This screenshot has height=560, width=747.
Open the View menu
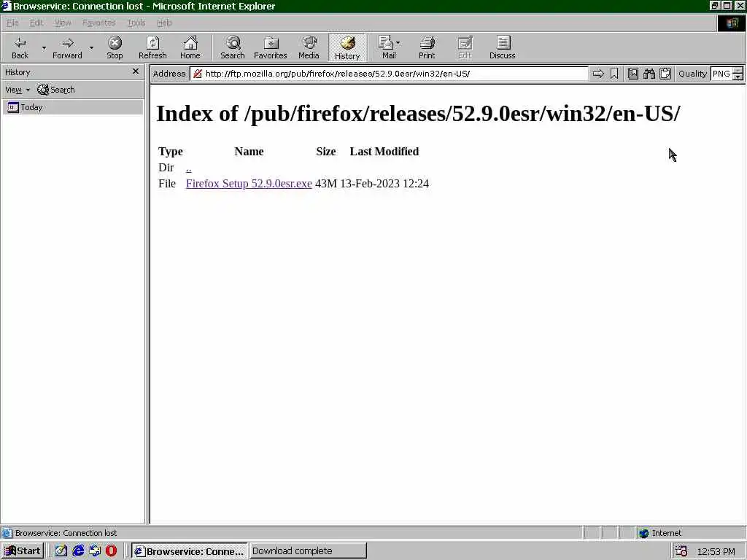click(x=63, y=23)
